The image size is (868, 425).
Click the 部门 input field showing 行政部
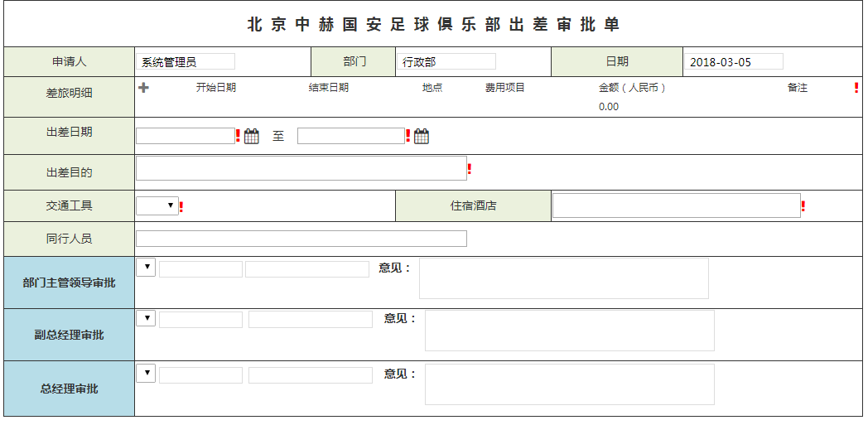[x=446, y=61]
